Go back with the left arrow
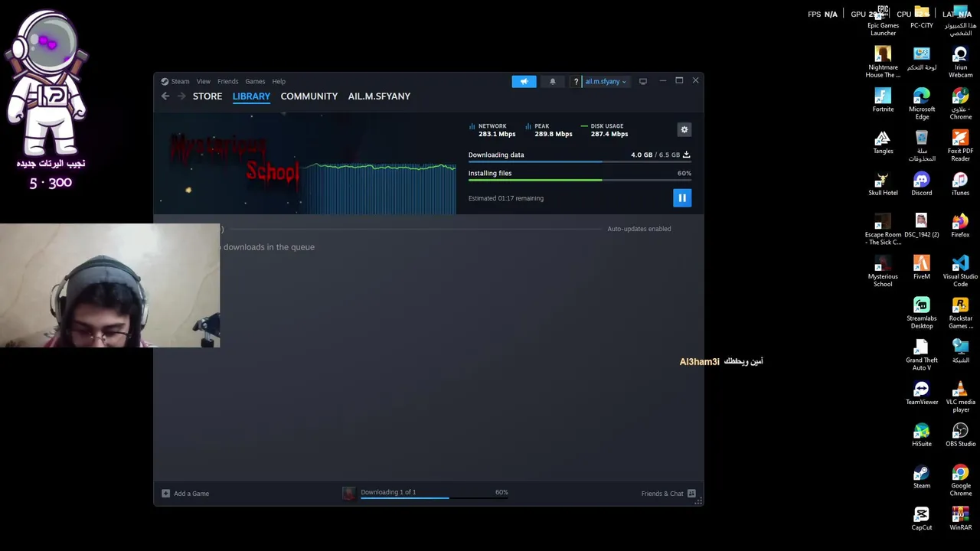 165,96
